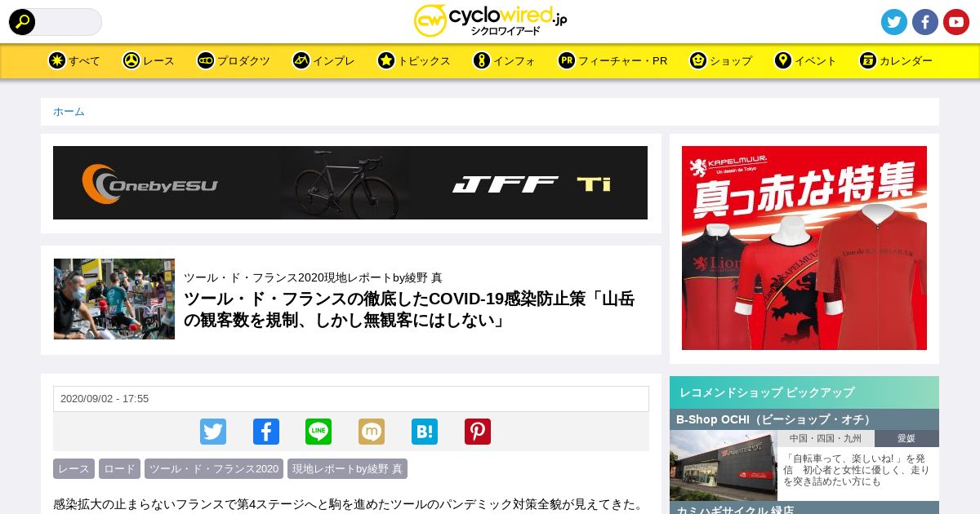This screenshot has height=514, width=980.
Task: Click the search magnifier icon
Action: pos(22,22)
